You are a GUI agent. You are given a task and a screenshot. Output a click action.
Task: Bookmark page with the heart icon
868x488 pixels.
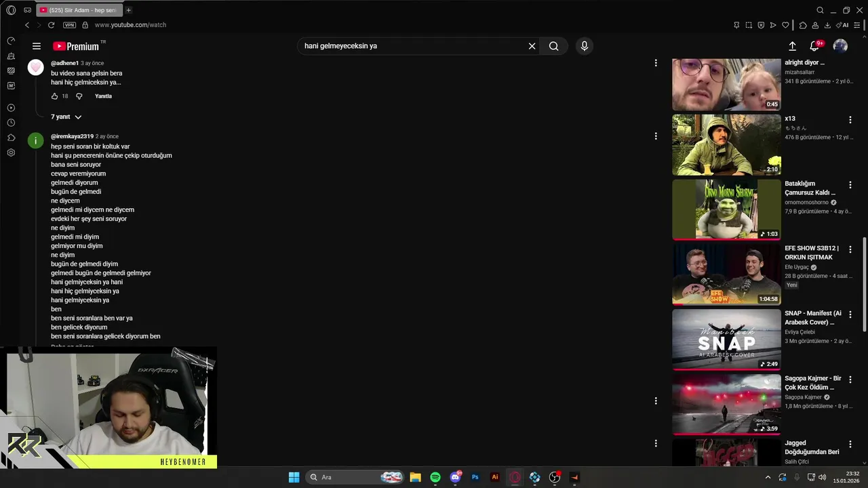(x=785, y=25)
